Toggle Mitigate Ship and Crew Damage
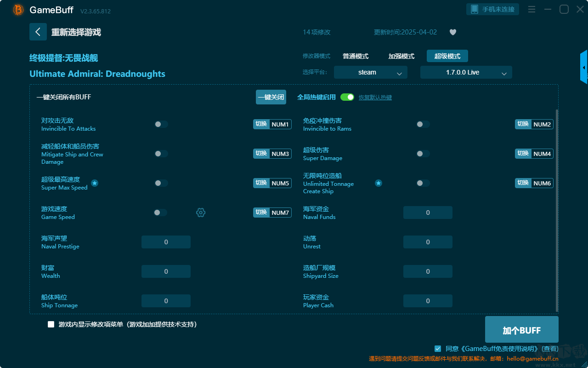This screenshot has height=368, width=588. click(x=161, y=154)
